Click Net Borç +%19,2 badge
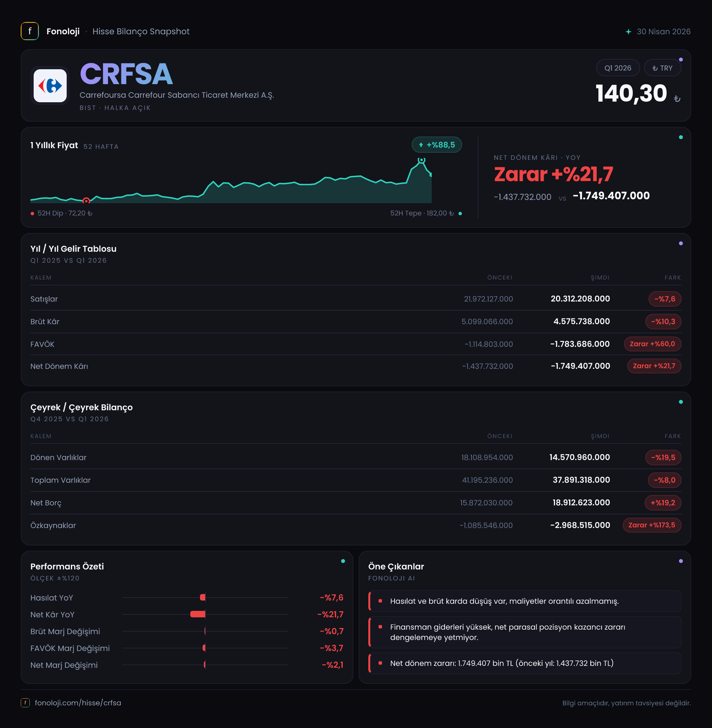This screenshot has height=728, width=712. click(x=662, y=502)
